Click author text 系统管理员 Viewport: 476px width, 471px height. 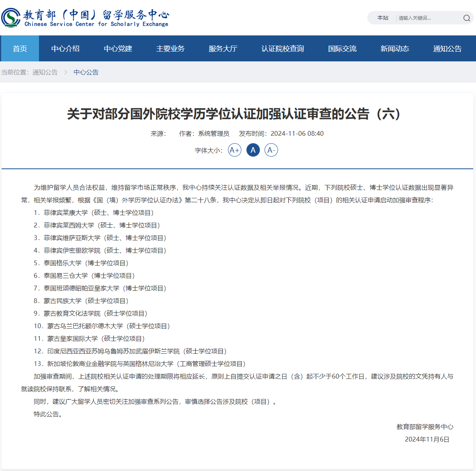coord(214,133)
